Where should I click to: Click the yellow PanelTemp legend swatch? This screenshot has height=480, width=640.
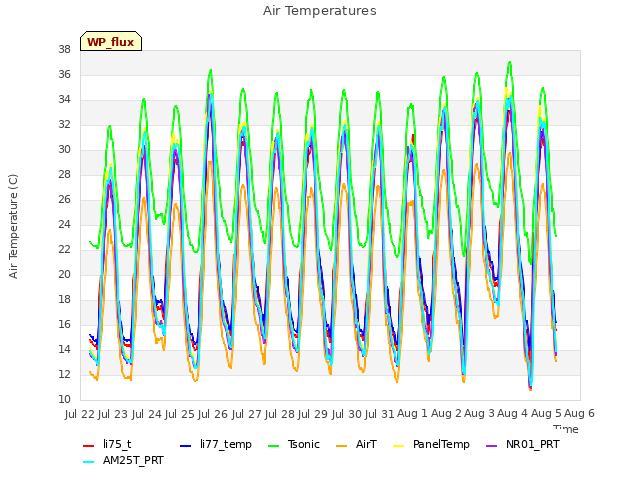[398, 446]
